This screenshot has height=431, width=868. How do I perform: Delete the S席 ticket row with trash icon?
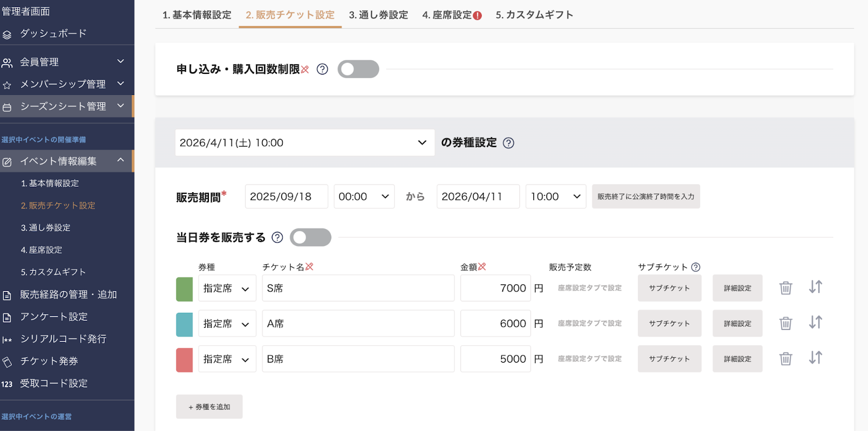point(786,288)
